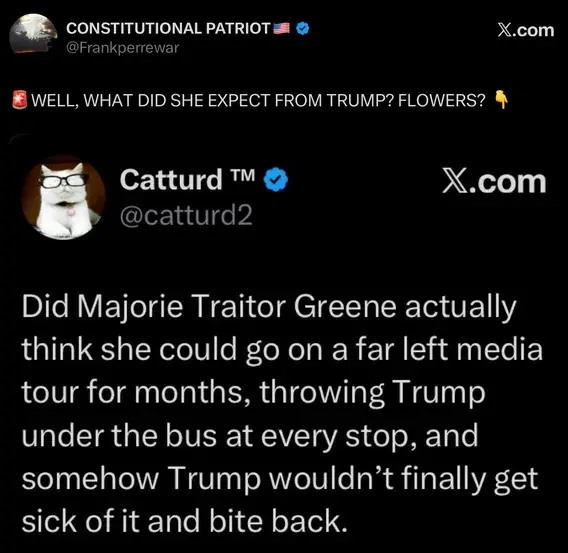Click the large X.com logo in quoted post
Screen dimensions: 568x553
(494, 182)
